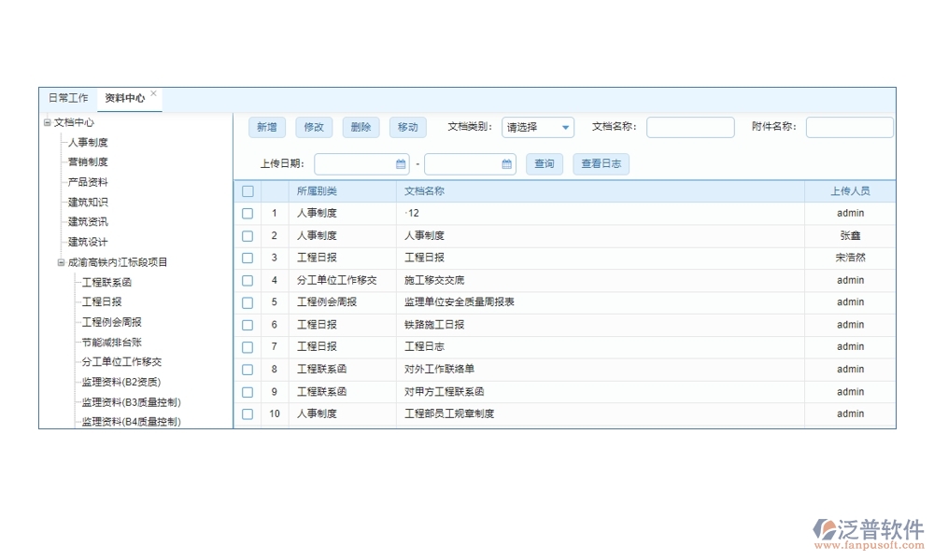Collapse the 成渝高铁内江标段项目 tree node
934x560 pixels.
(60, 262)
